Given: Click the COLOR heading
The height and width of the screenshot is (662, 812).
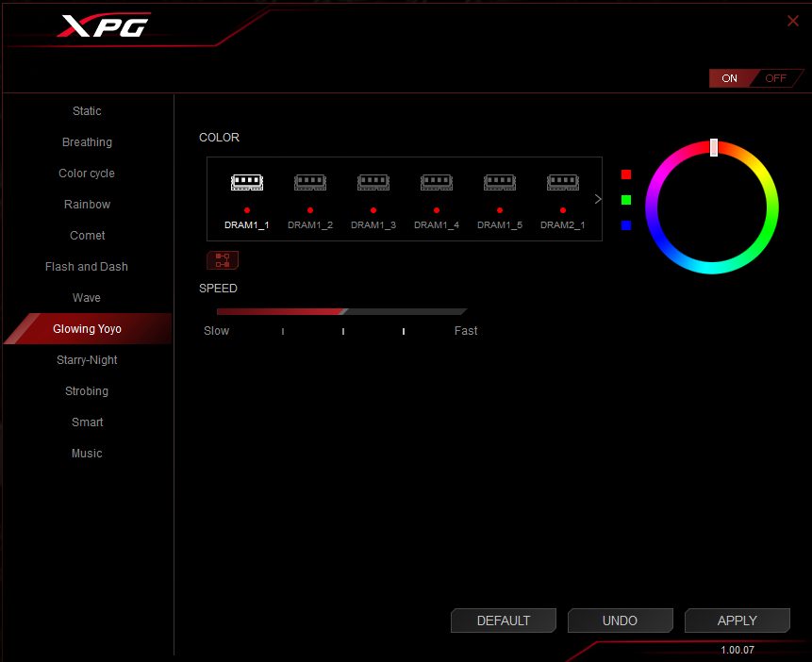Looking at the screenshot, I should click(x=219, y=138).
